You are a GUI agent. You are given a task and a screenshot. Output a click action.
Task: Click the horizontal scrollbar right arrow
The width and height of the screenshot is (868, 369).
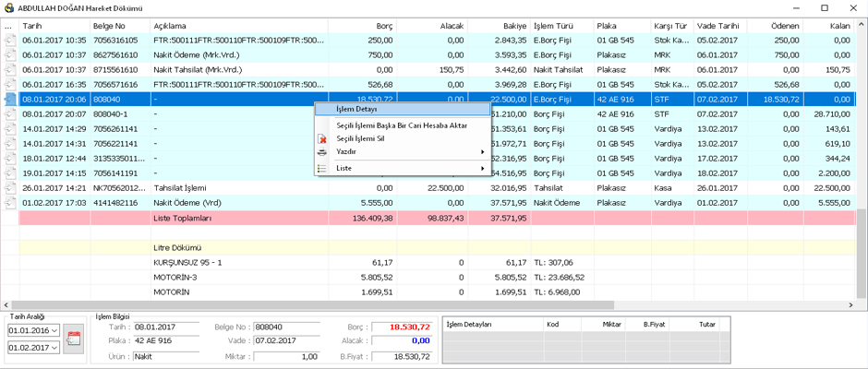click(850, 304)
